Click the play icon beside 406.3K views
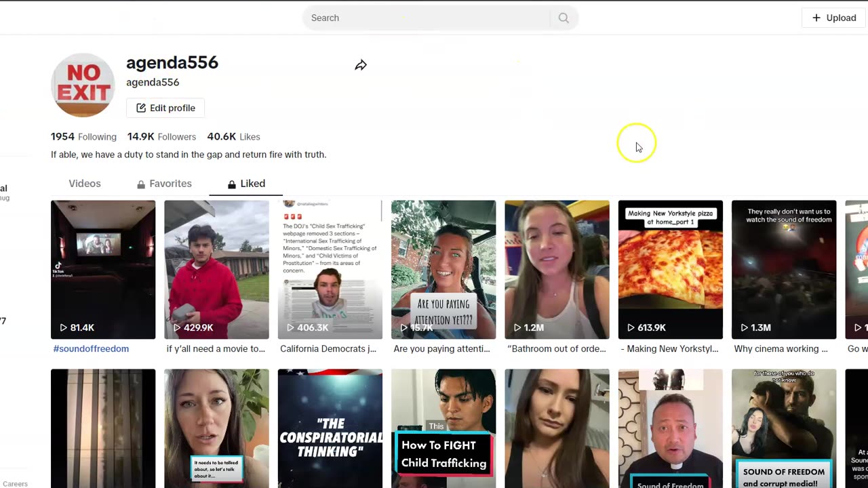Image resolution: width=868 pixels, height=488 pixels. (x=290, y=327)
